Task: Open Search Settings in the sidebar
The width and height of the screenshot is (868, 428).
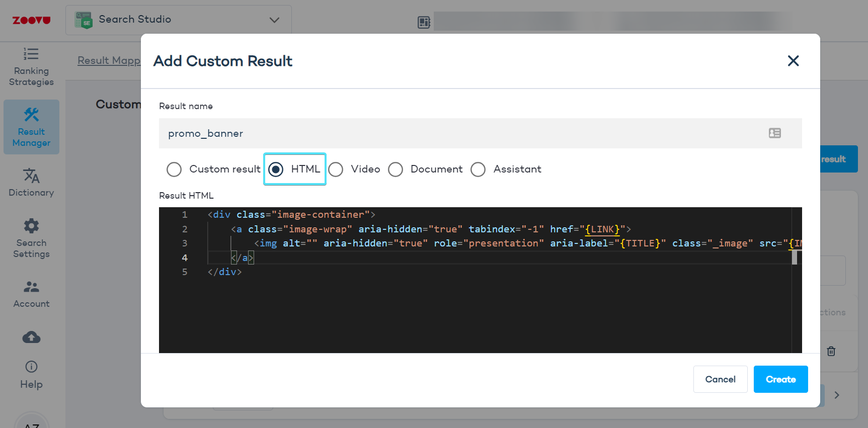Action: pos(31,238)
